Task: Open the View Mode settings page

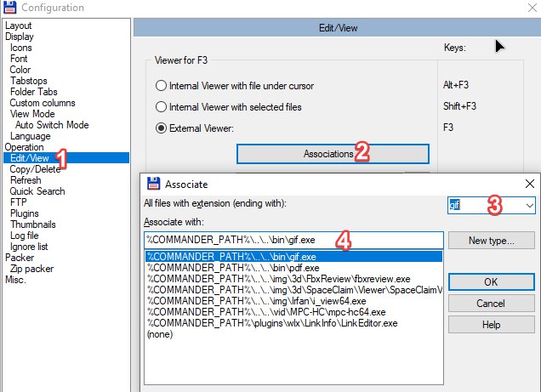Action: [x=32, y=114]
